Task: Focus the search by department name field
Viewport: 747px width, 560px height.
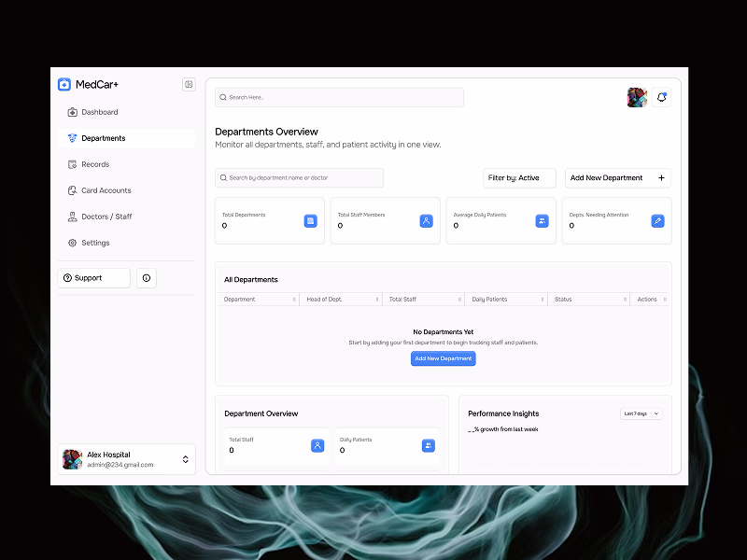Action: (299, 177)
